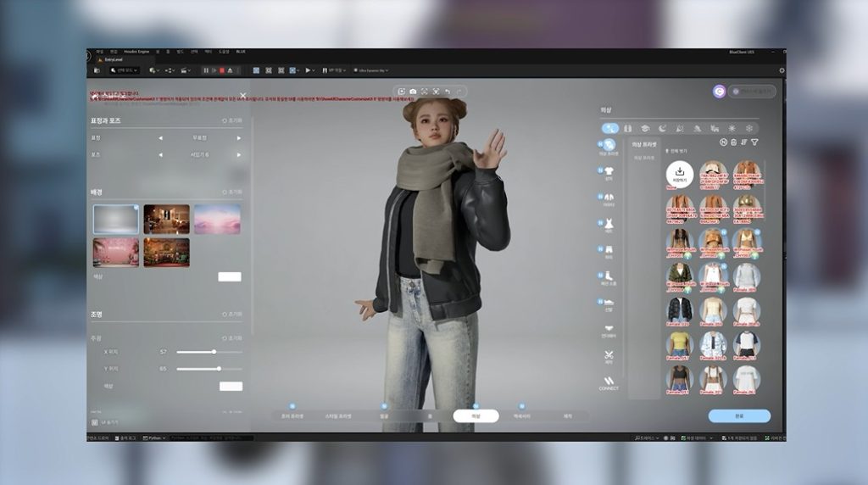Select the black puffer jacket outfit thumbnail
Viewport: 868px width, 485px height.
coord(679,312)
